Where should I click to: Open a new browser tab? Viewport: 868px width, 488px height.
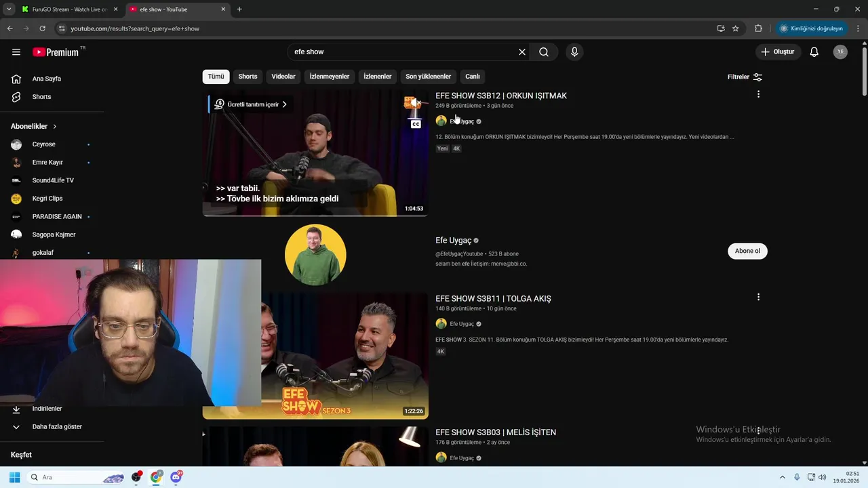[x=239, y=9]
